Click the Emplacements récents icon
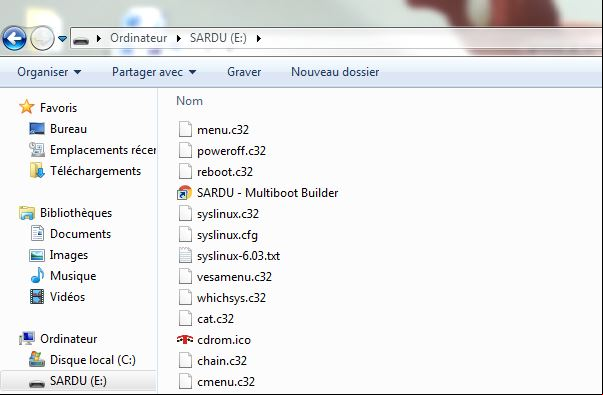This screenshot has width=603, height=395. click(37, 149)
